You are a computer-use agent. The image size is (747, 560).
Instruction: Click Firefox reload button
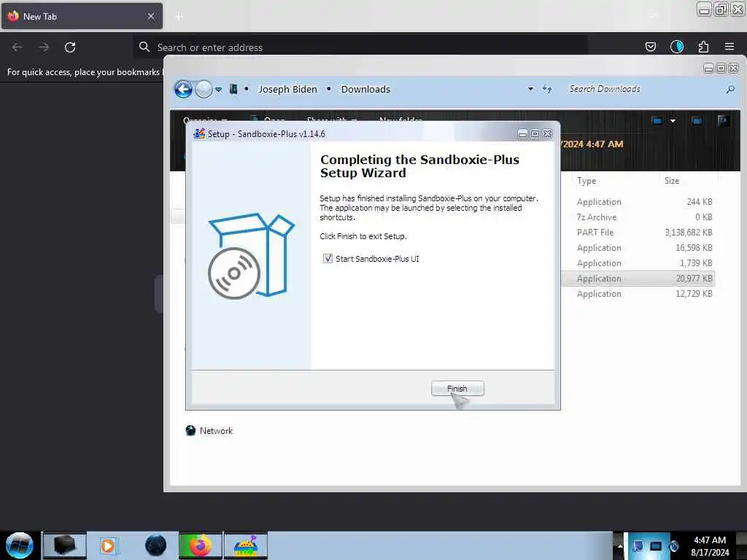point(70,47)
